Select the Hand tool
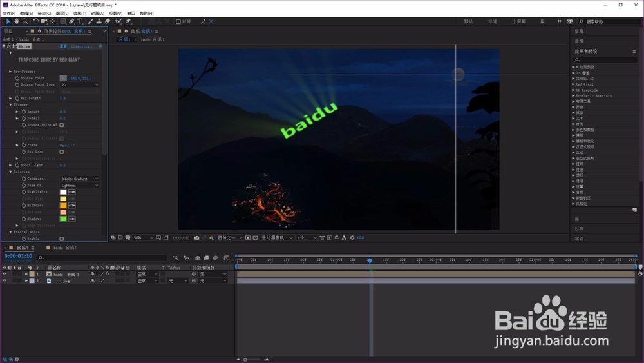Image resolution: width=644 pixels, height=363 pixels. (17, 21)
